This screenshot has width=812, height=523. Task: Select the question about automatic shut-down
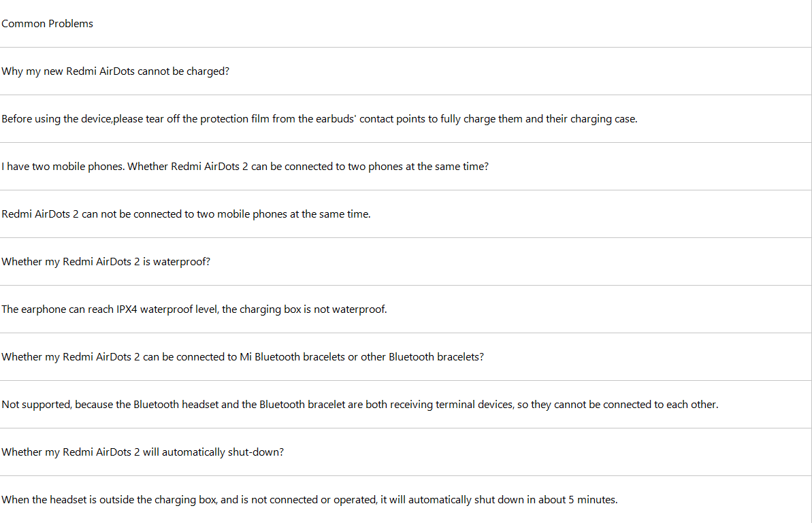(142, 452)
